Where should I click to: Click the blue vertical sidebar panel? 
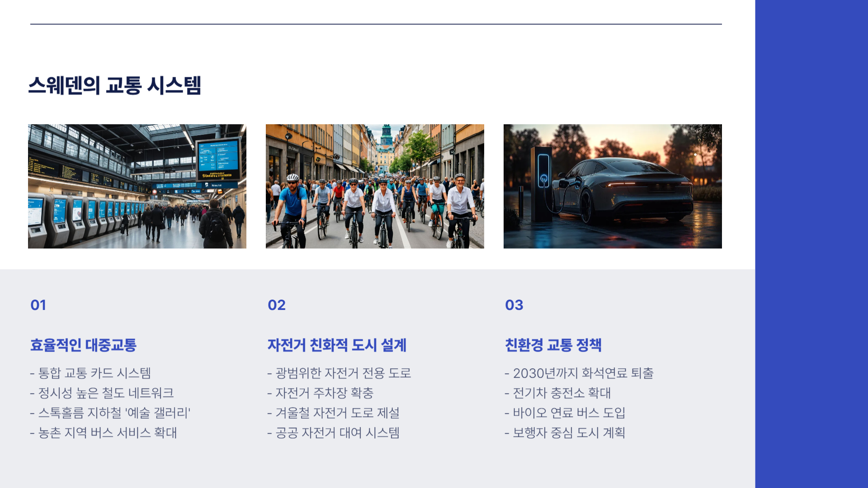(811, 244)
